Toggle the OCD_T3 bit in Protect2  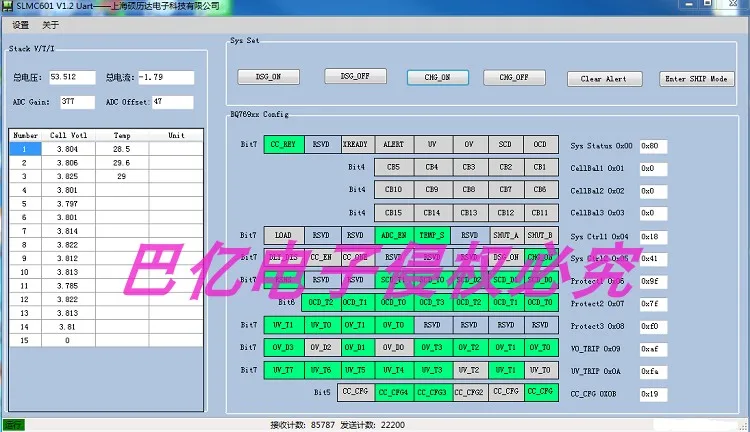(432, 302)
